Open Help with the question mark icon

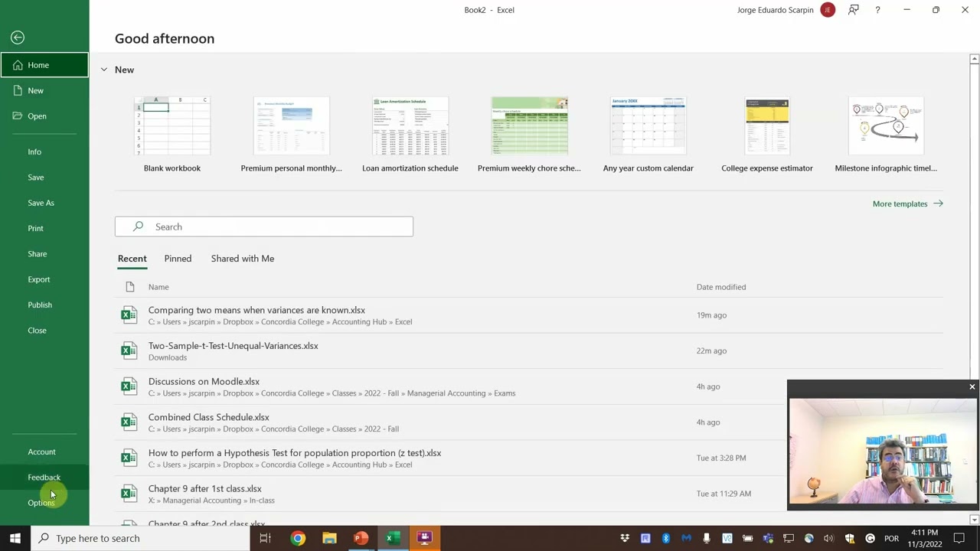(877, 10)
